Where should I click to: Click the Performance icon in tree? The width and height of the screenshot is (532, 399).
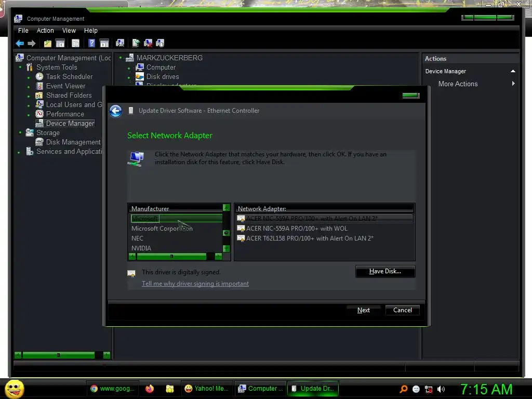[39, 114]
